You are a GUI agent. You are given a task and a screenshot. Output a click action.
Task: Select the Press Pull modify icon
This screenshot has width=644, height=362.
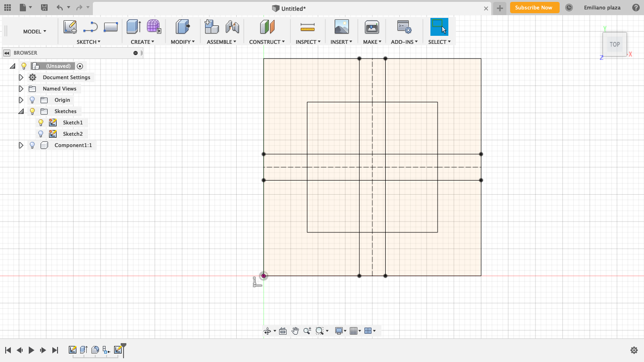pos(182,27)
